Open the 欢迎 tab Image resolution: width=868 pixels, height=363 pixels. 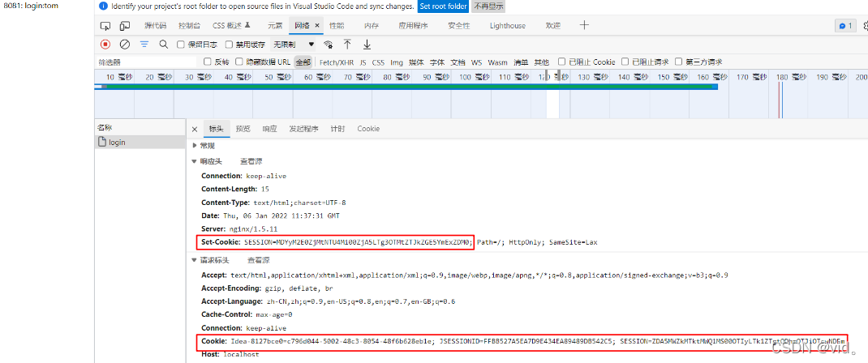[x=553, y=26]
